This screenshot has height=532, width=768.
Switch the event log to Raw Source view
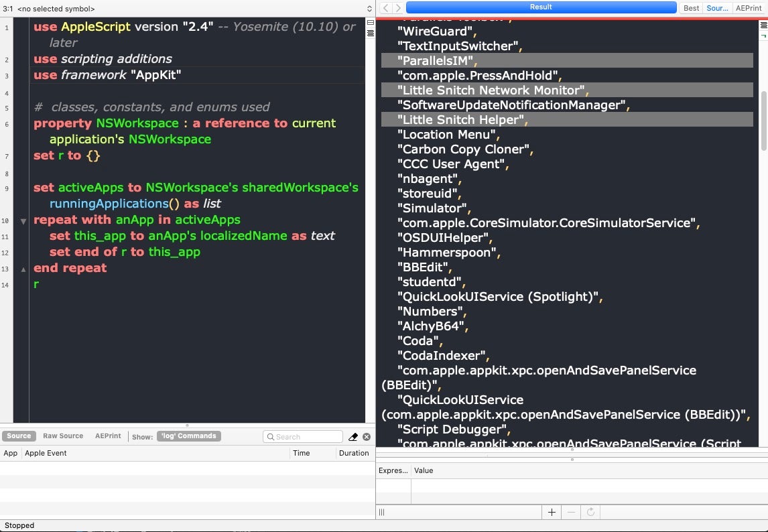[63, 436]
